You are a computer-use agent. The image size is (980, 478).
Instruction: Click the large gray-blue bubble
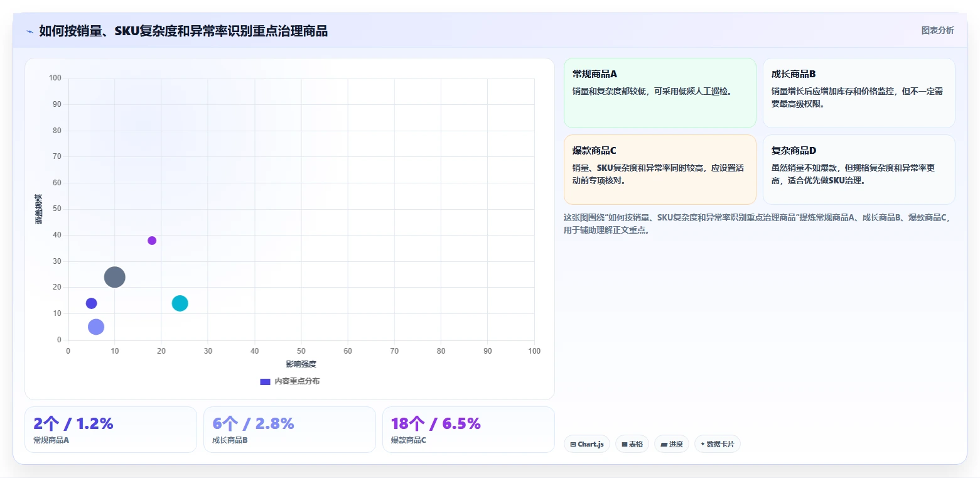click(114, 277)
